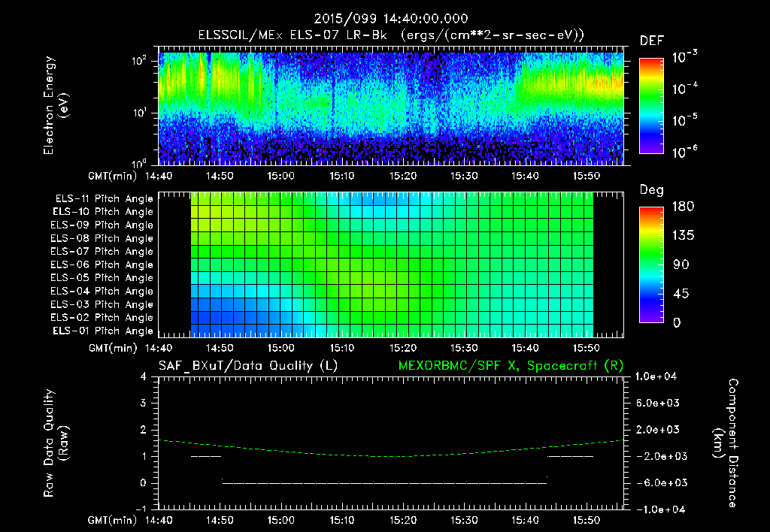
Task: Click inside the pitch angle grid plot
Action: pyautogui.click(x=391, y=264)
